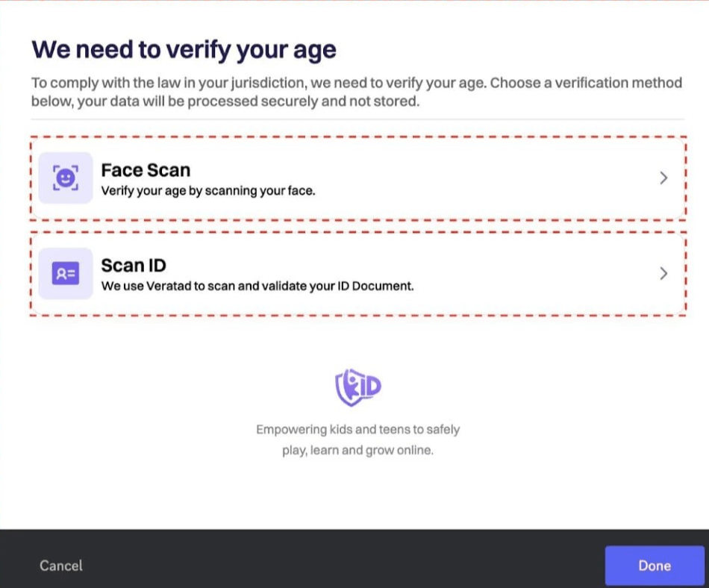
Task: Open Scan ID using its right chevron
Action: pos(663,274)
